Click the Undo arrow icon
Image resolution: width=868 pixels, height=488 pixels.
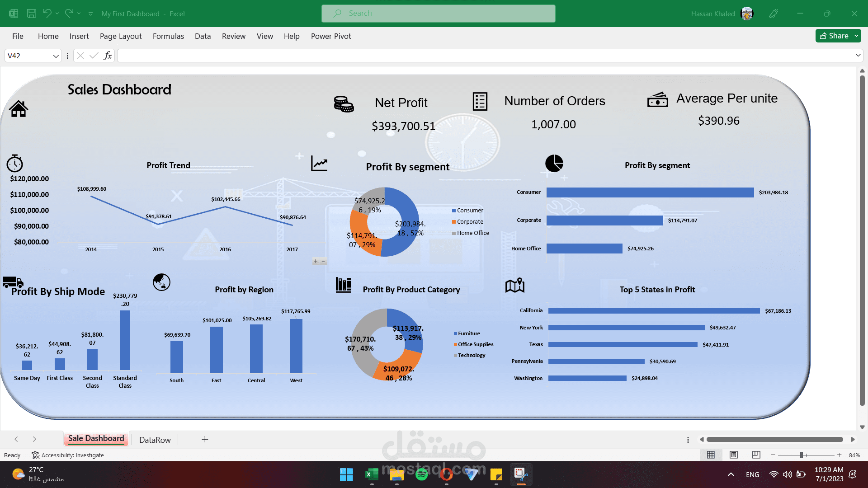47,14
